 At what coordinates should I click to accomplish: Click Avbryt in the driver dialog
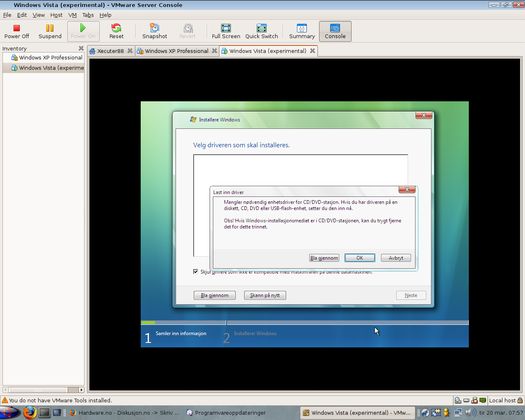tap(396, 258)
